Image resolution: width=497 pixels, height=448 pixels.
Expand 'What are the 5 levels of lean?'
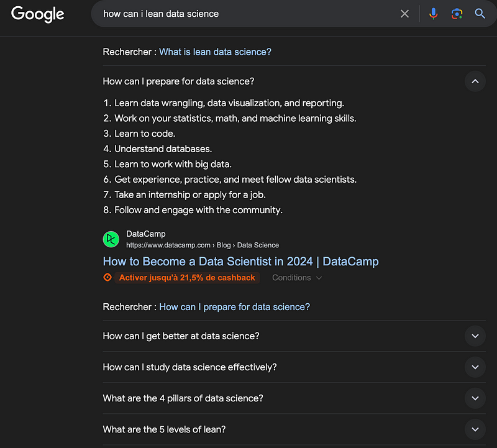[475, 429]
